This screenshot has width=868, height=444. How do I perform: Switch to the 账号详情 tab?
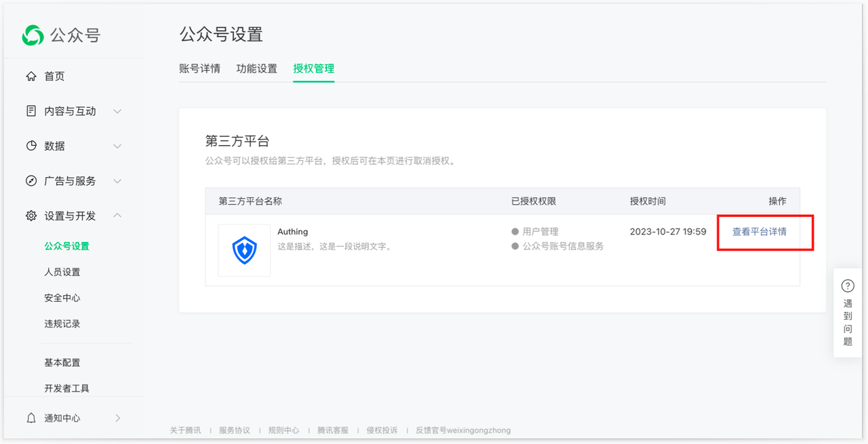point(199,68)
